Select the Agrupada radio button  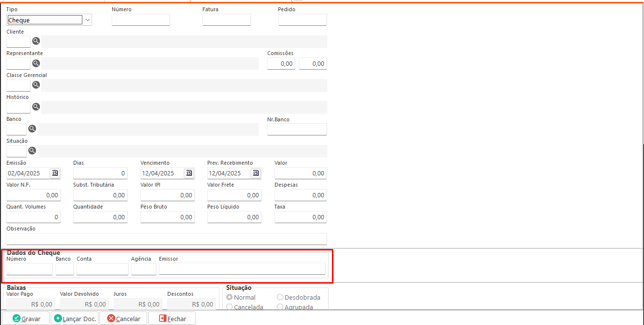point(280,307)
